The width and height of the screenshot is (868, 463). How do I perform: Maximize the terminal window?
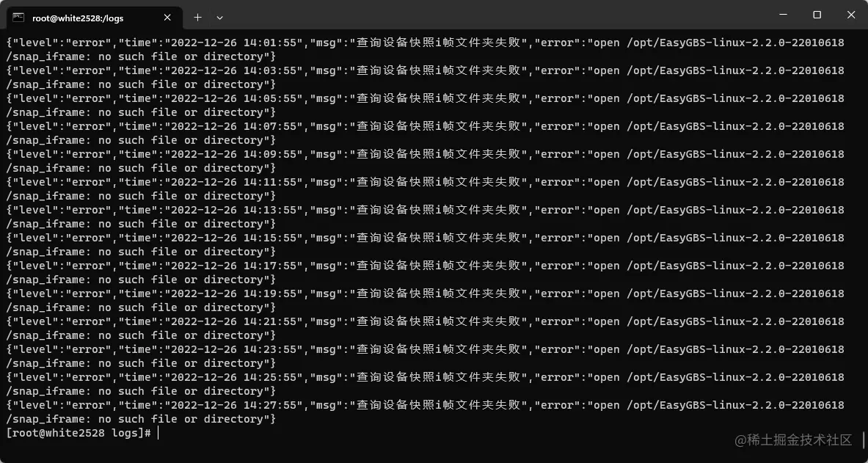tap(817, 15)
